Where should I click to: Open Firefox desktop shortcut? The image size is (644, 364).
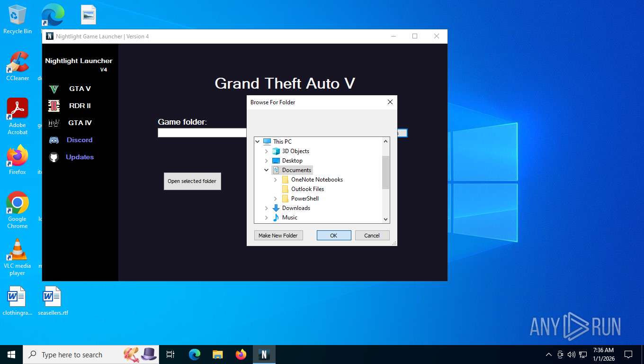point(18,160)
